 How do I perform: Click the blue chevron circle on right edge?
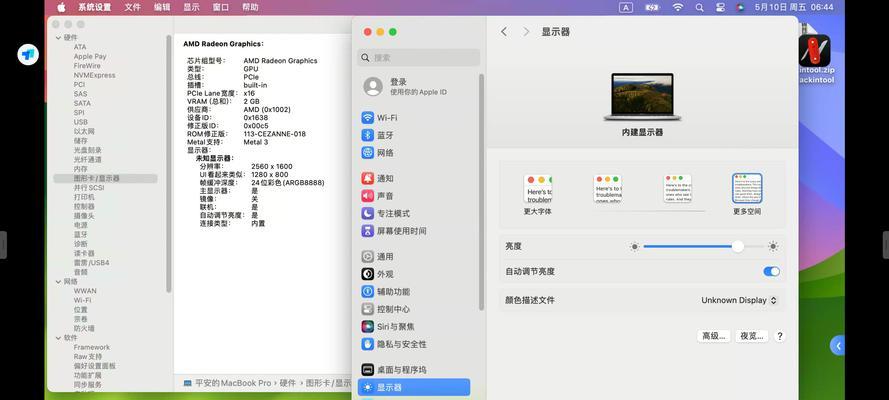click(x=837, y=346)
